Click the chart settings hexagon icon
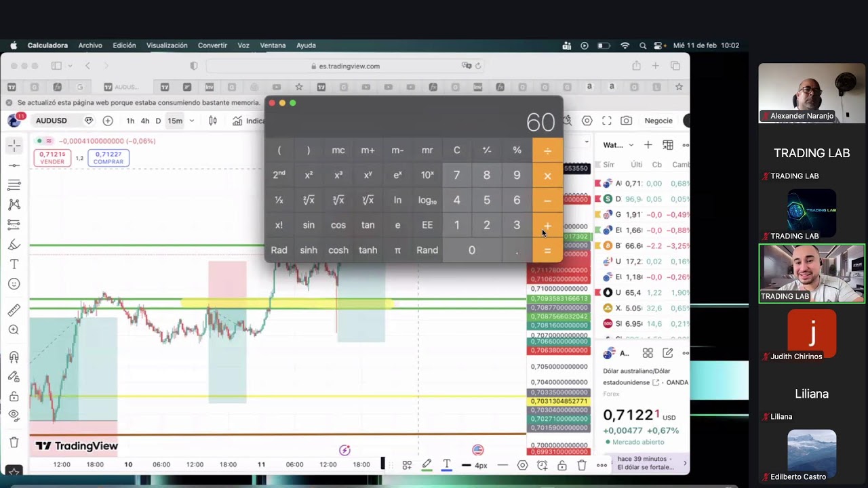868x488 pixels. coord(587,121)
